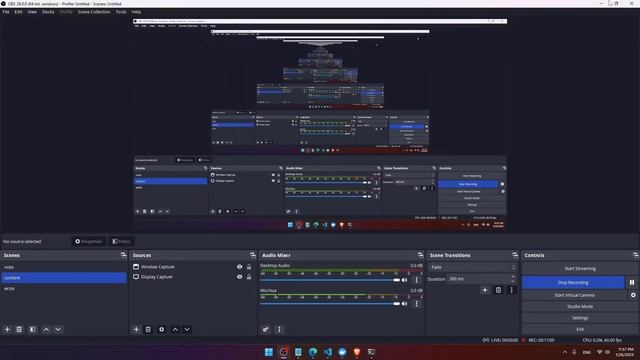
Task: Open the Help menu
Action: coord(136,12)
